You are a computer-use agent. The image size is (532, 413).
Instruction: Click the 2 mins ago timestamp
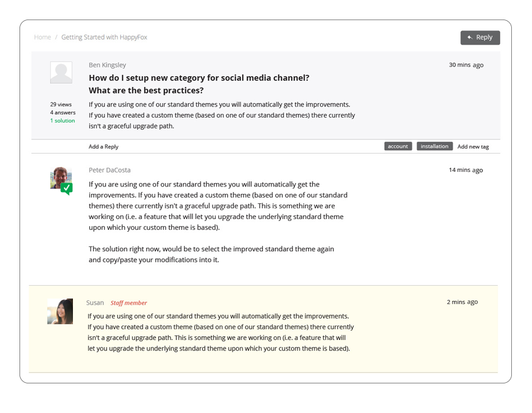tap(462, 302)
